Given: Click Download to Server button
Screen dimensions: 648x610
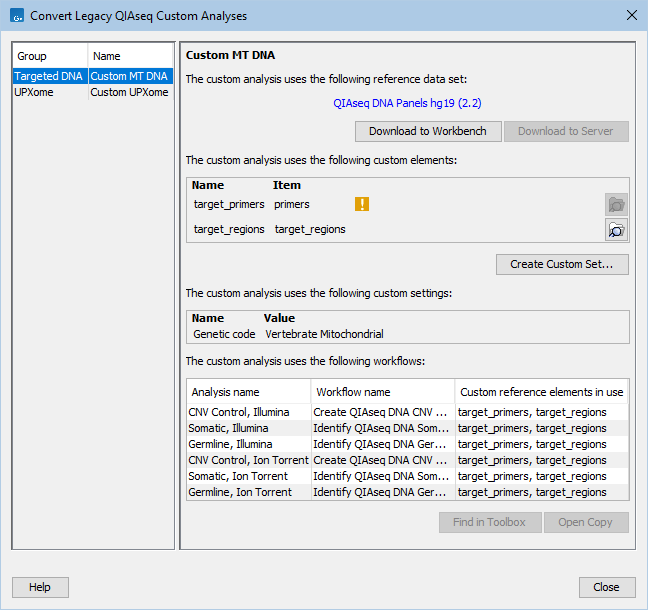Looking at the screenshot, I should (x=566, y=131).
